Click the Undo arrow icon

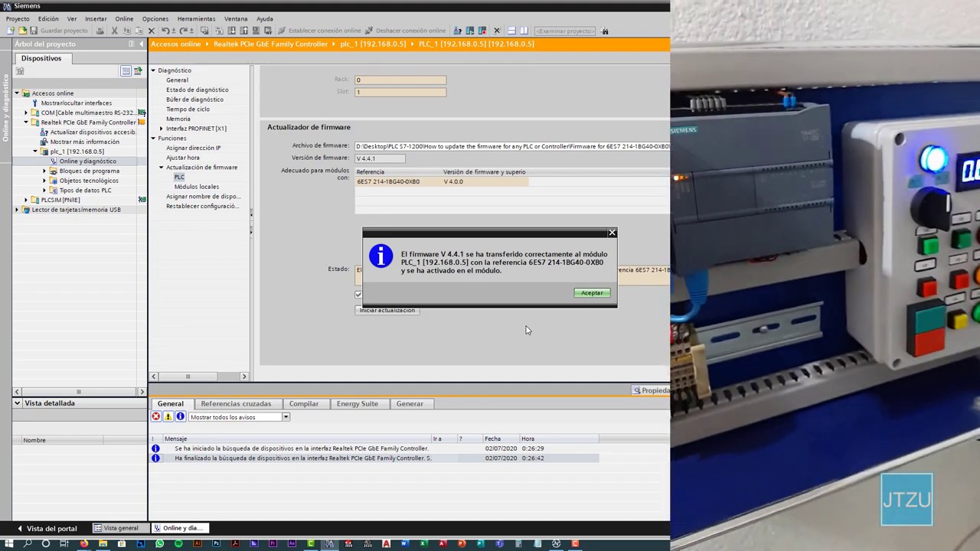165,31
